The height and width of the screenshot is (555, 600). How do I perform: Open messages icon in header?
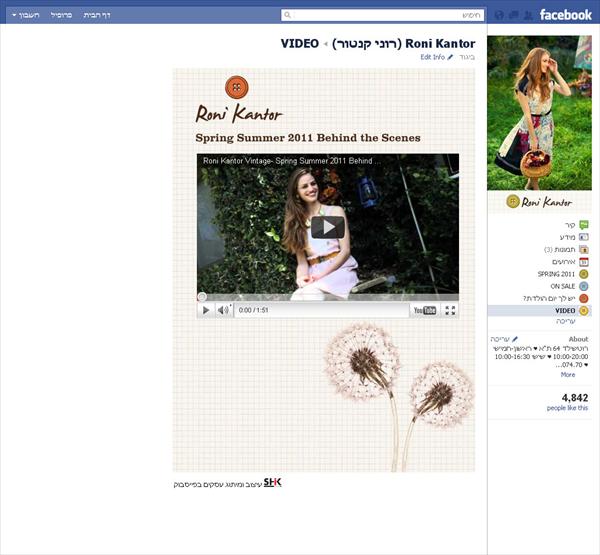[514, 15]
